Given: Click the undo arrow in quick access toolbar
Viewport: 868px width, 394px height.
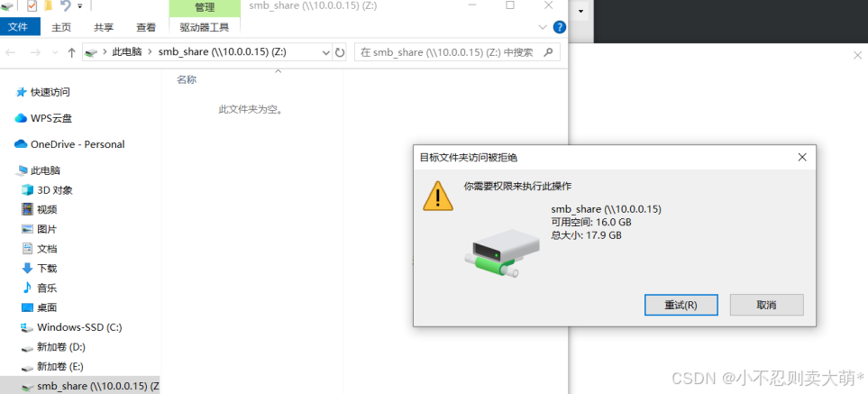Looking at the screenshot, I should 66,5.
